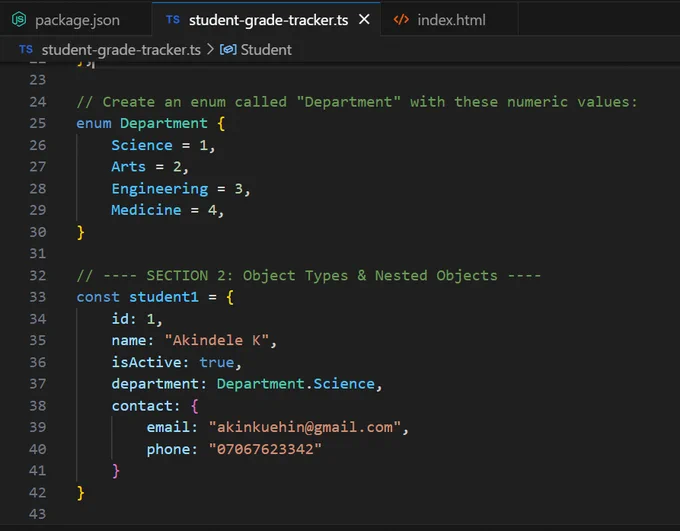Click the 'Create an enum' comment on line 24
The width and height of the screenshot is (680, 531).
click(x=357, y=102)
